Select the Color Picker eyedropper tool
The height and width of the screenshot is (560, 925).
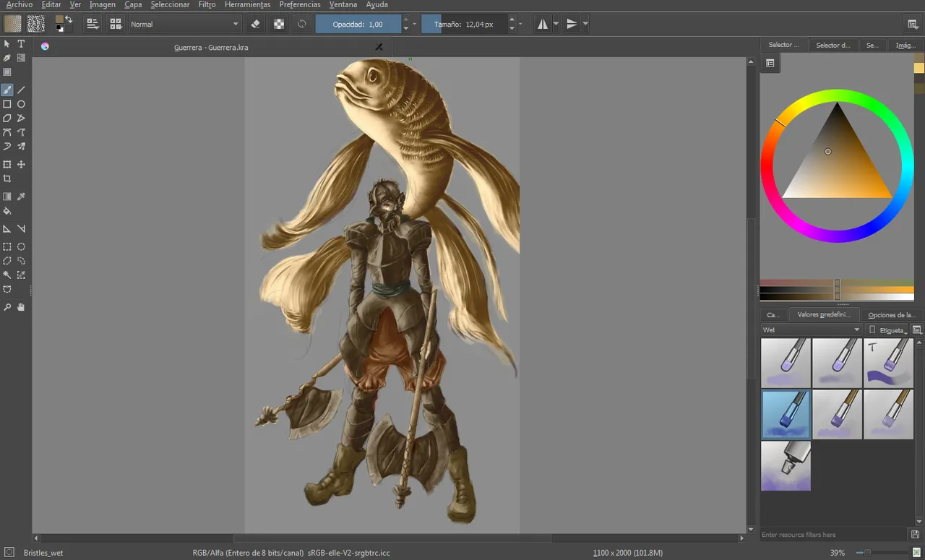(21, 197)
